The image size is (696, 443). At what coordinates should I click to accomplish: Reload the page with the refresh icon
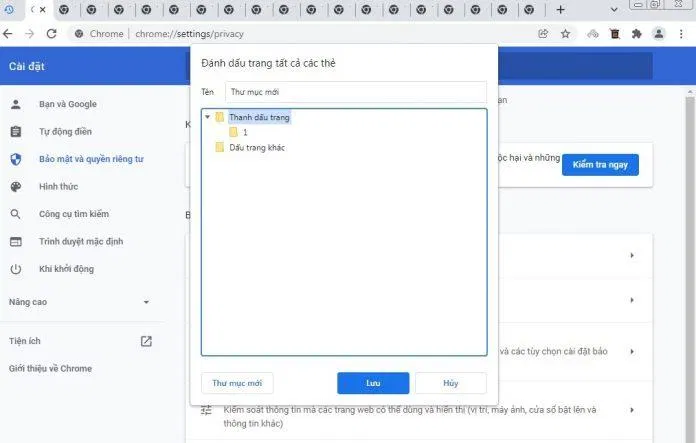pos(50,33)
